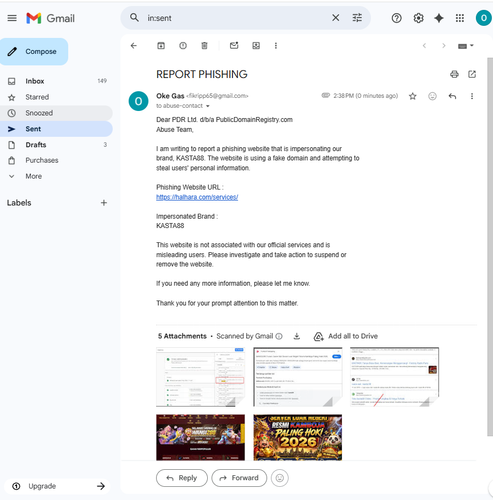This screenshot has height=500, width=493.
Task: Open the dark red casino site thumbnail
Action: 200,437
